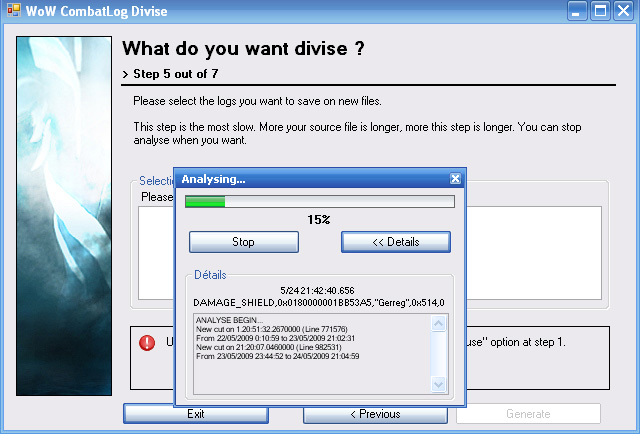Minimize the WoW CombatLog Divise window
The image size is (640, 434).
[x=577, y=11]
